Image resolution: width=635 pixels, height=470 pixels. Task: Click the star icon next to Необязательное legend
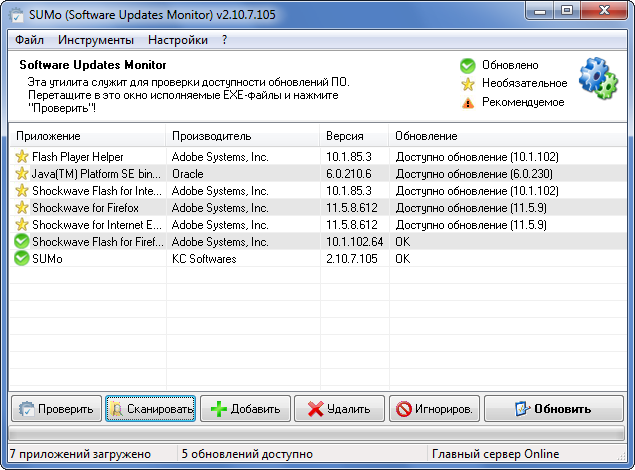468,84
